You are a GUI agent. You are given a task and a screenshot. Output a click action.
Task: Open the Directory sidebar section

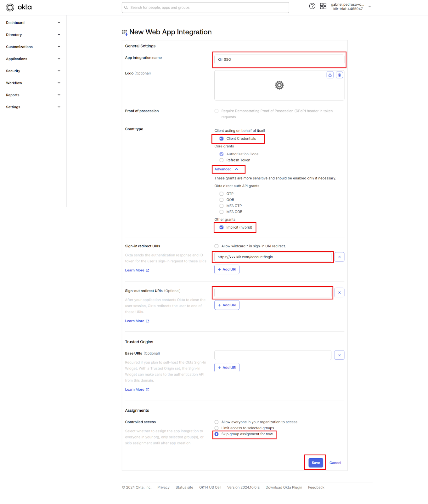tap(33, 35)
